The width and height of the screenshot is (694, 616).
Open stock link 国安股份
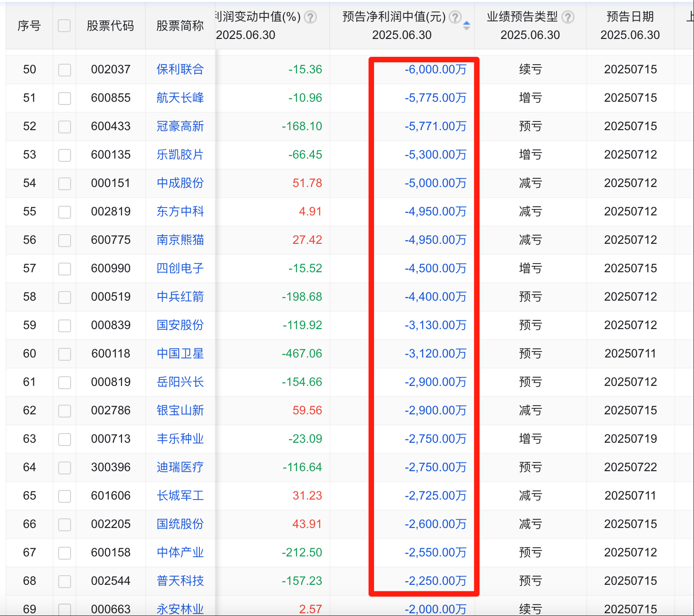point(180,325)
